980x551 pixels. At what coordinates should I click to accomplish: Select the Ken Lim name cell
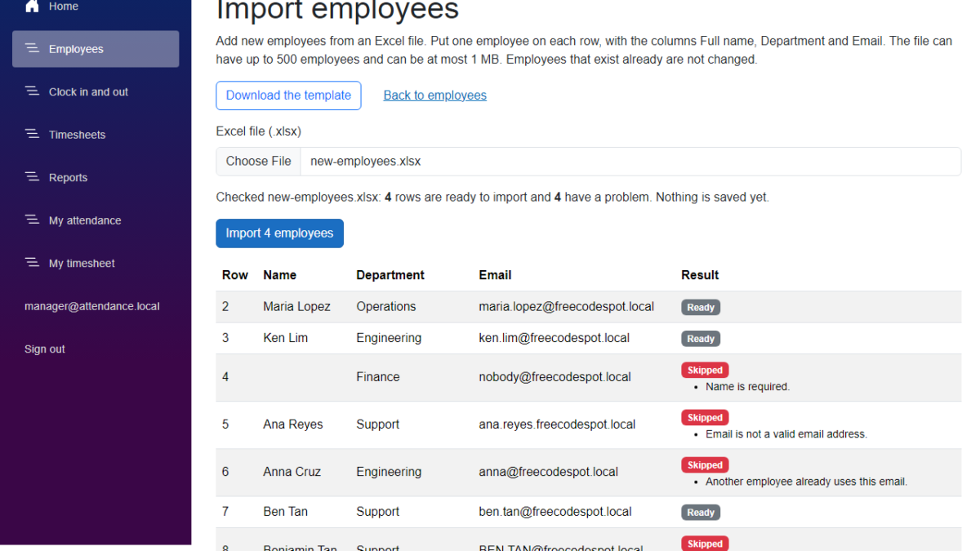point(285,338)
